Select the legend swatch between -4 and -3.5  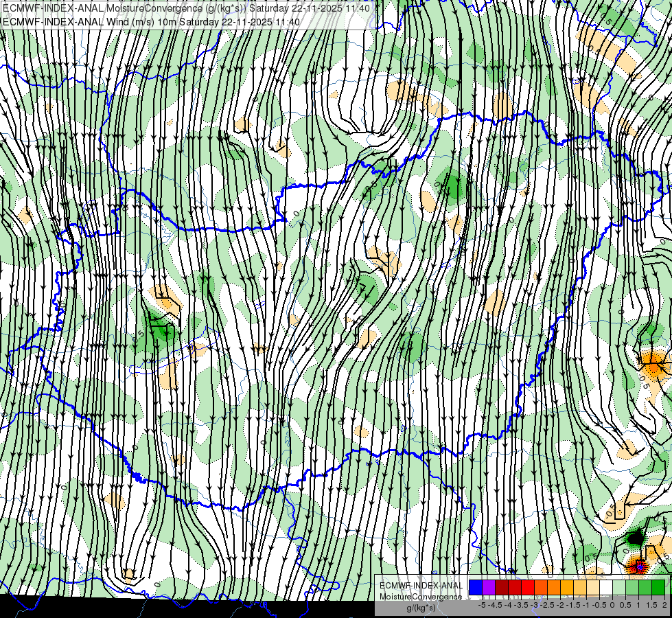coord(515,587)
